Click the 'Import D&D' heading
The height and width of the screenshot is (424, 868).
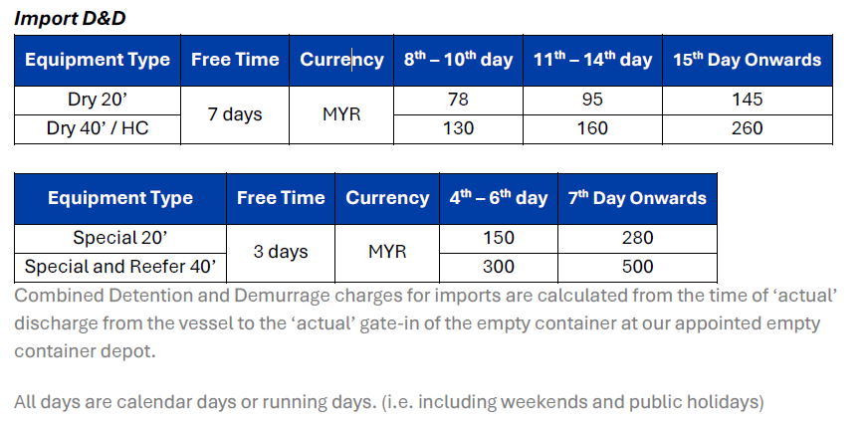(x=70, y=18)
